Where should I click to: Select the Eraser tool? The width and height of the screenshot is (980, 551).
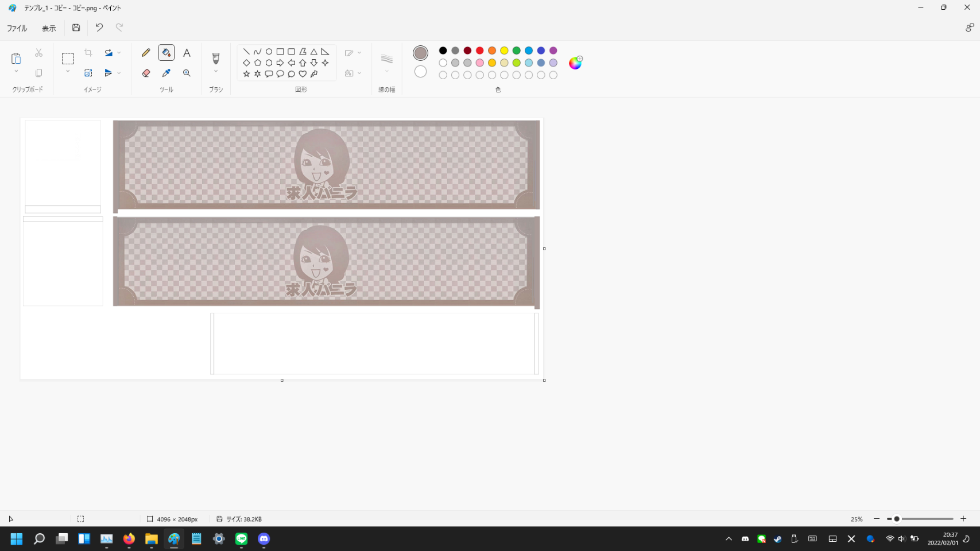coord(146,73)
